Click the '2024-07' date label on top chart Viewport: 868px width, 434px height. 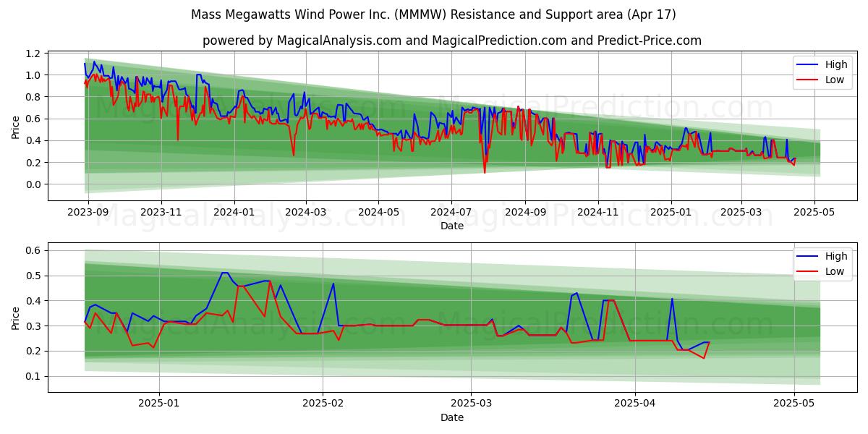[451, 213]
